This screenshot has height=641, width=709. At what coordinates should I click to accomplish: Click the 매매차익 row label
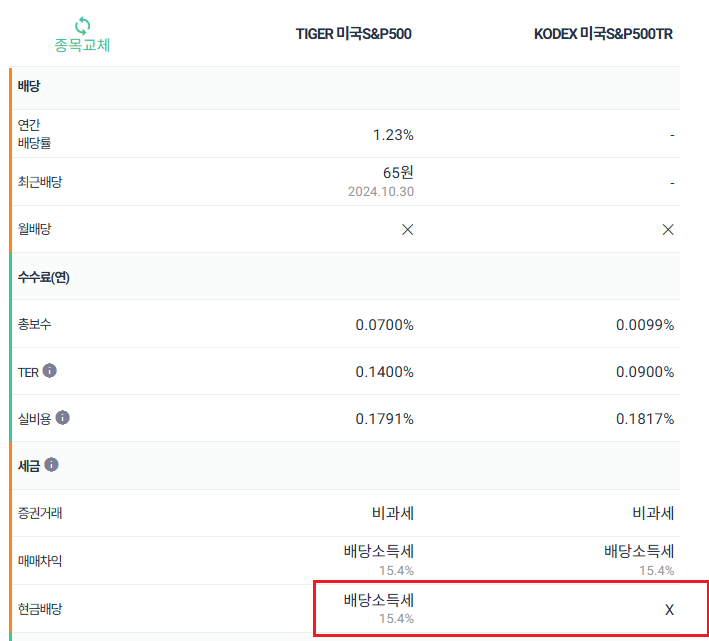tap(40, 561)
